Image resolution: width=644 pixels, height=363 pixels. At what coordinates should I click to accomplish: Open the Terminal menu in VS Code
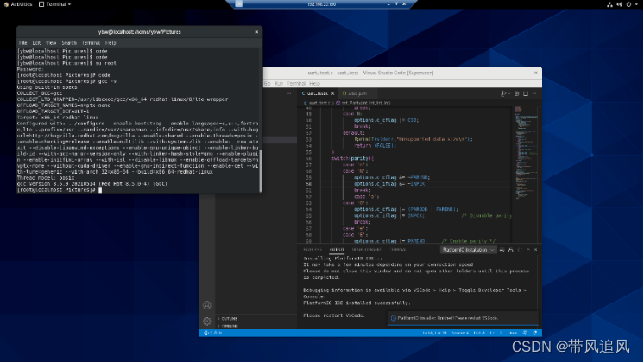click(x=296, y=84)
